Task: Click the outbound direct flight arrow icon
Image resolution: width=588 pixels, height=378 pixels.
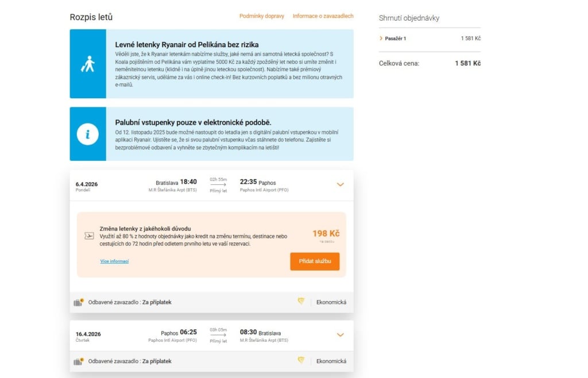Action: 218,184
